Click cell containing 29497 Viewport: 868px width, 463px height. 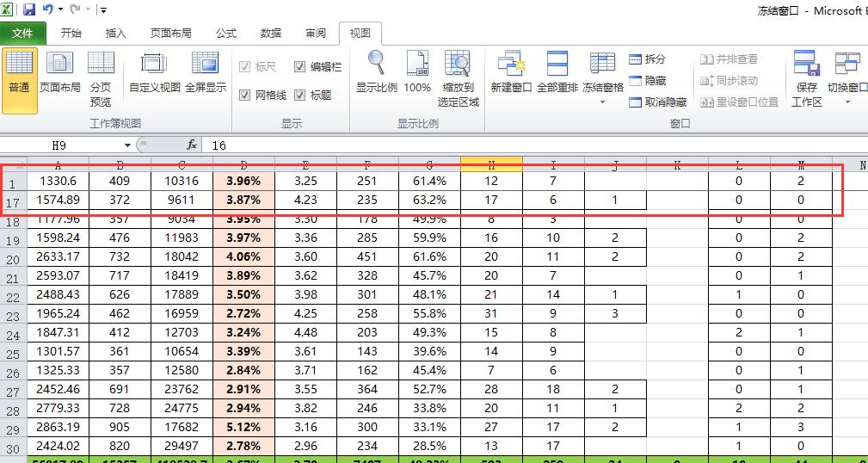coord(182,446)
